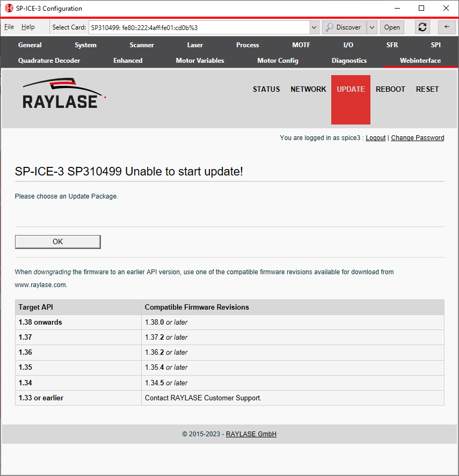Click the Open button
The image size is (459, 476).
point(392,27)
